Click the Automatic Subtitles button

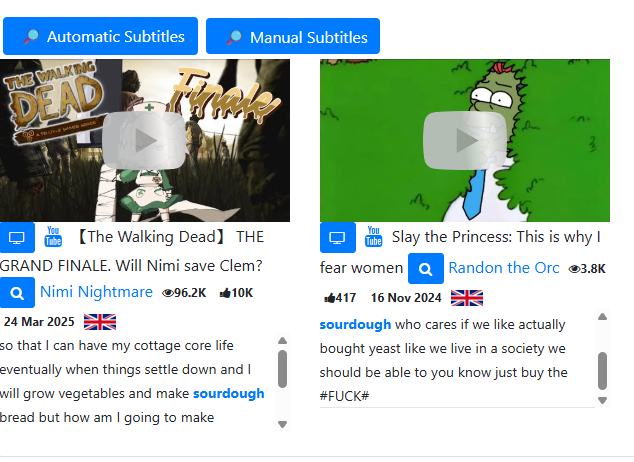tap(100, 36)
